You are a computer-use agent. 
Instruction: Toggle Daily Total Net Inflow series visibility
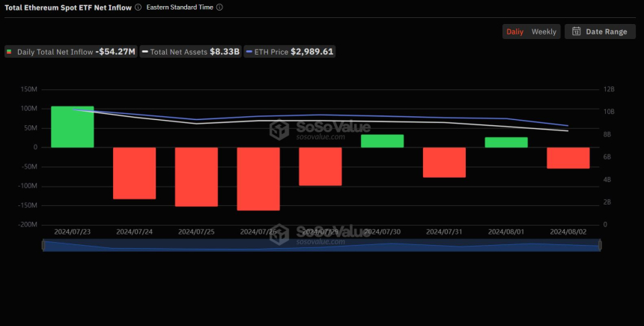[71, 52]
